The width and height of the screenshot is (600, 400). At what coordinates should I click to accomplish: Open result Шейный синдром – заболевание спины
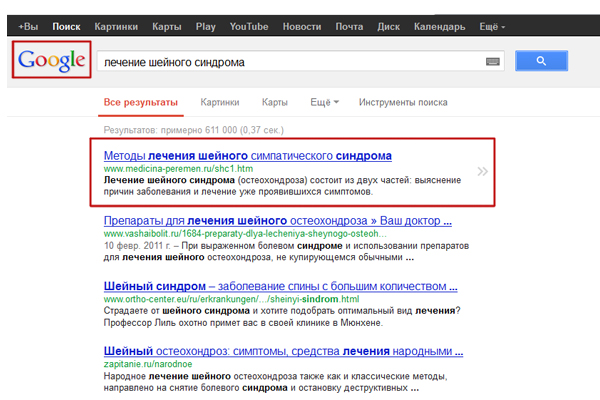(x=280, y=286)
